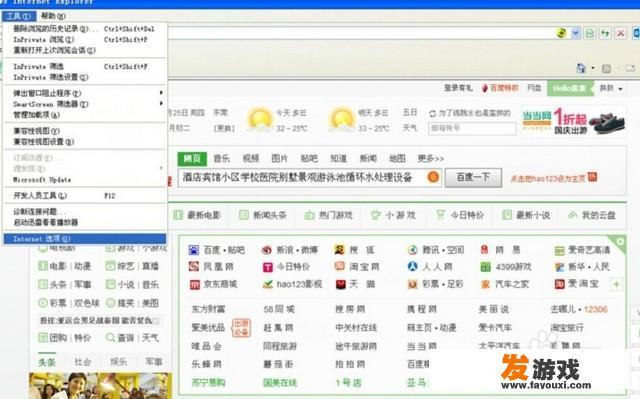Open the 58同城 link
This screenshot has height=399, width=640.
coord(279,309)
